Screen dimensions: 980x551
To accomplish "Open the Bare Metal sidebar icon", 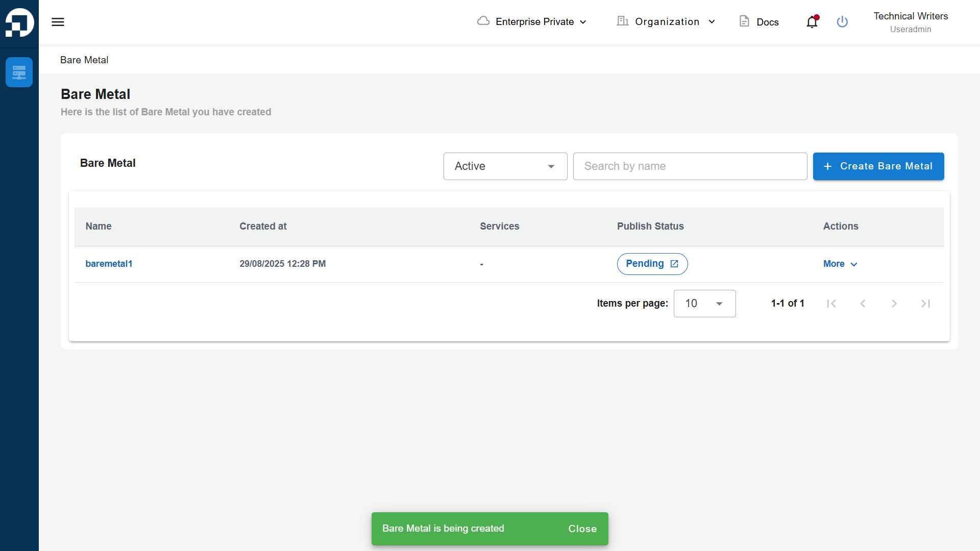I will [x=19, y=72].
